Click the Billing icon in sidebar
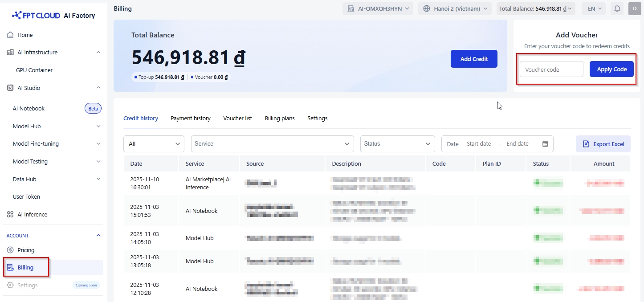The height and width of the screenshot is (302, 644). coord(10,267)
